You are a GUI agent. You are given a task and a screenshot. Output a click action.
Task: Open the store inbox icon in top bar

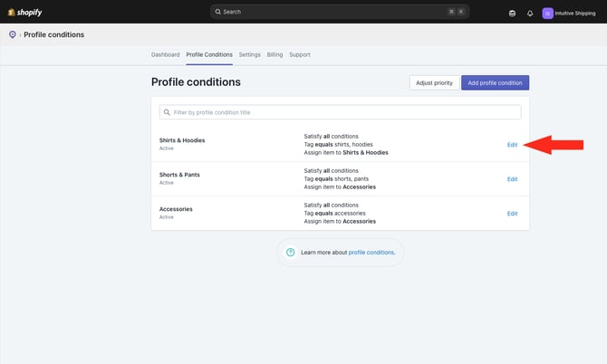[x=512, y=14]
